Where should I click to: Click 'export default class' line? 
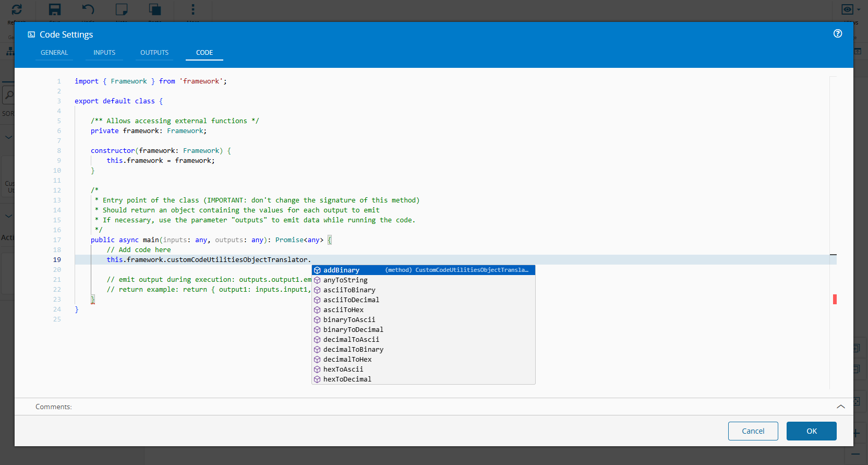point(118,101)
